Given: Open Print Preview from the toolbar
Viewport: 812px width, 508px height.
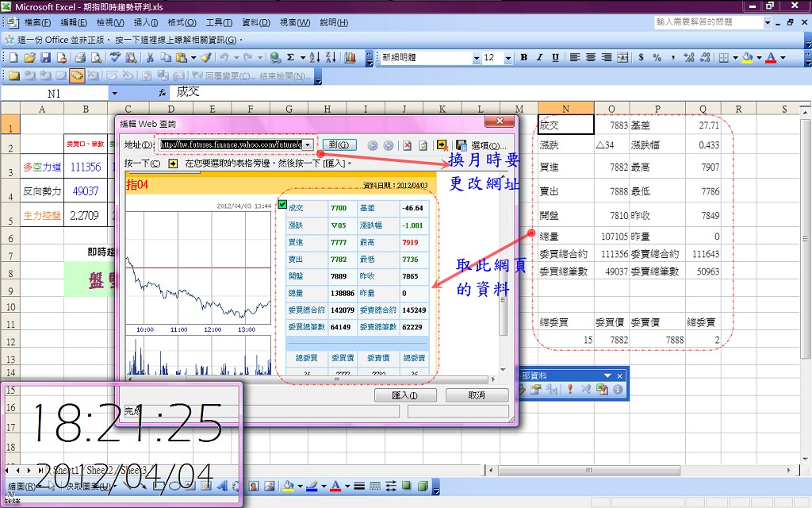Looking at the screenshot, I should (96, 57).
